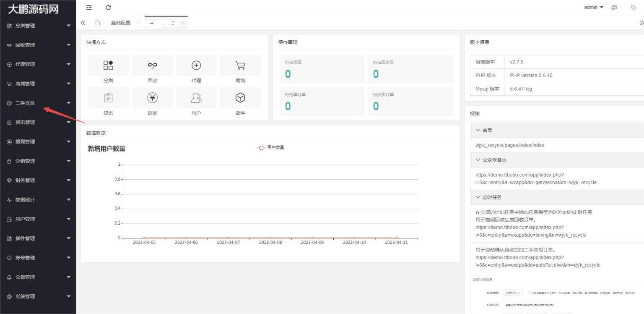This screenshot has width=644, height=314.
Task: Collapse the sidebar using the menu-fold icon
Action: click(x=89, y=8)
